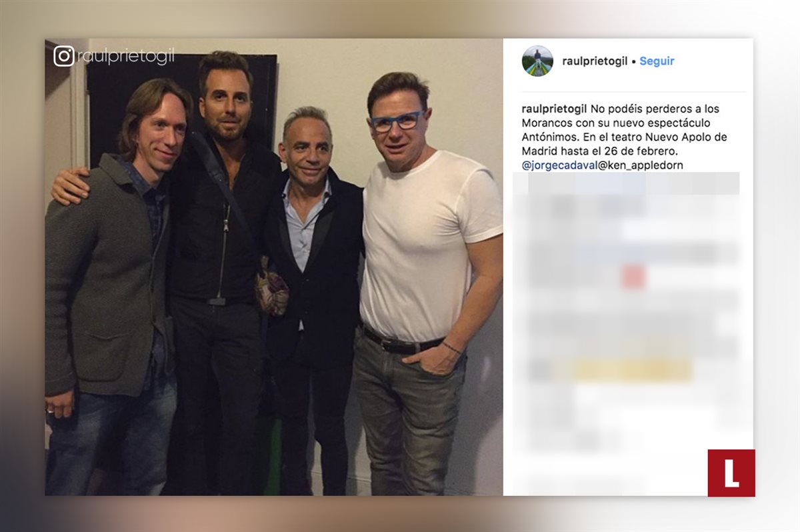Click the man in the gray cardigan
The width and height of the screenshot is (800, 532).
pyautogui.click(x=110, y=287)
